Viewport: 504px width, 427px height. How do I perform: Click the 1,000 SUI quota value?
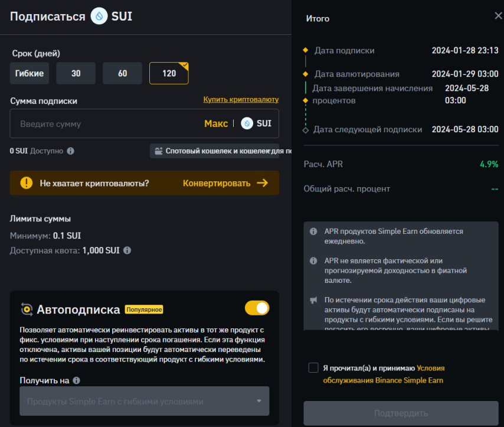pos(101,250)
